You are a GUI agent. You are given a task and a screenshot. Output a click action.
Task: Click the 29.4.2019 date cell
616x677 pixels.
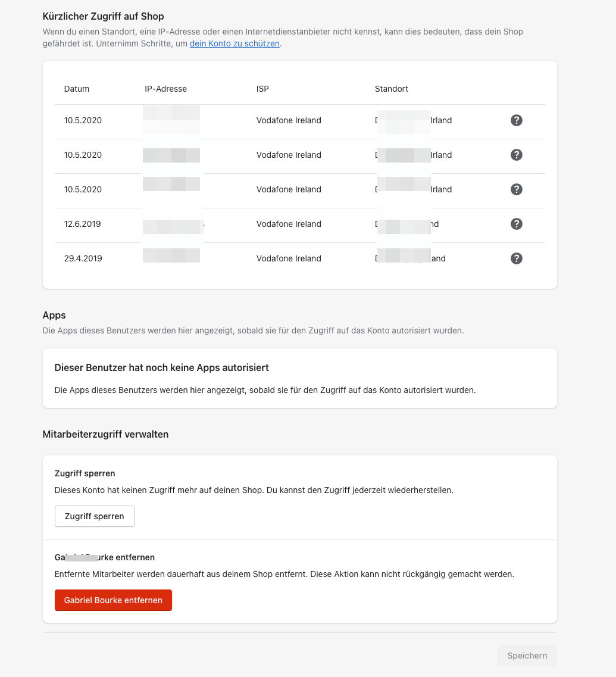[83, 258]
